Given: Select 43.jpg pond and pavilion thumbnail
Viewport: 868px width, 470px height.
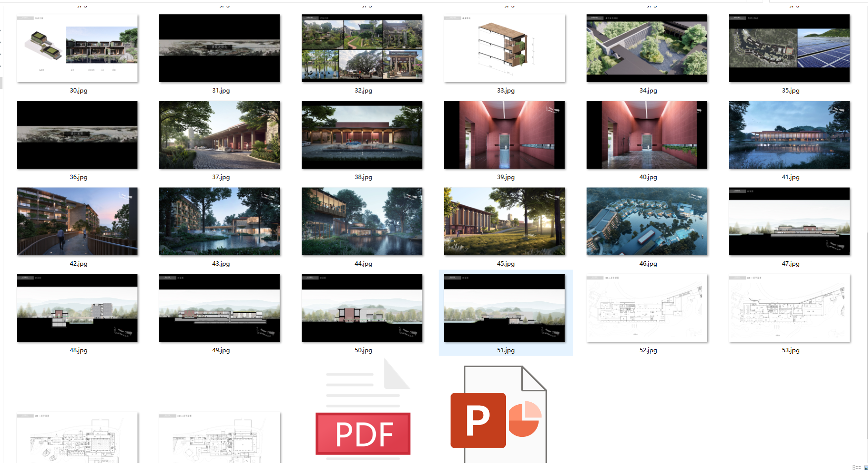Looking at the screenshot, I should [220, 221].
